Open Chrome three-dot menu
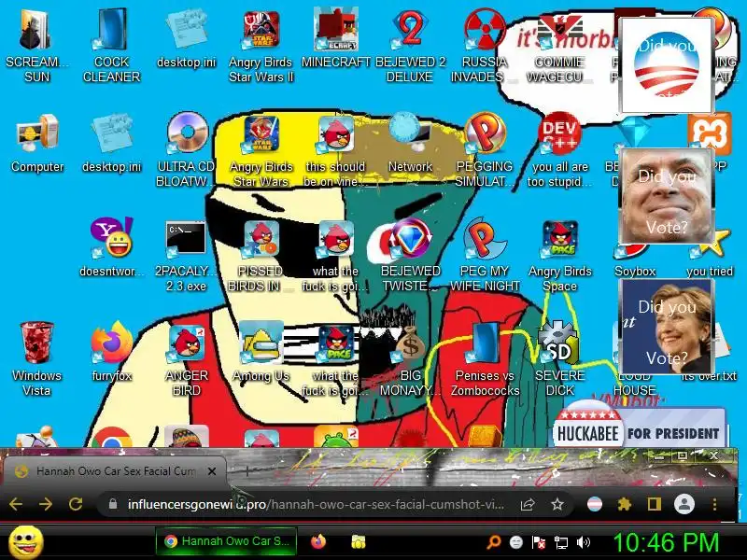Screen dimensions: 747x560 pos(714,504)
